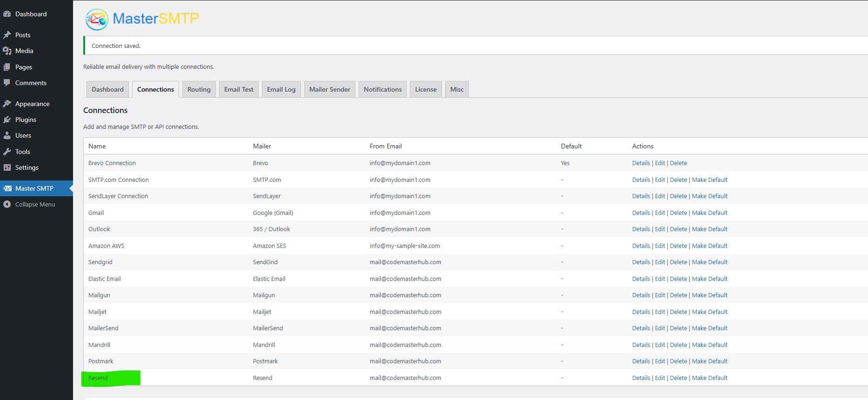Click the Posts pushpin icon

7,35
